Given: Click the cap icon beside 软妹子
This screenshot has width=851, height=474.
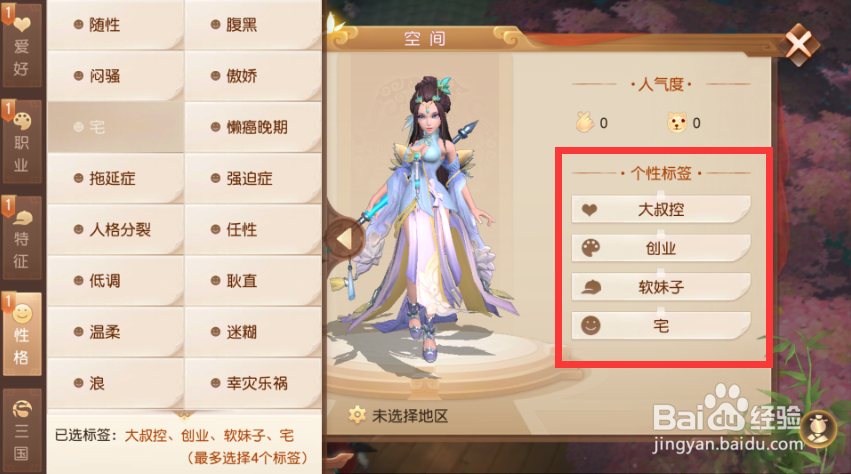Looking at the screenshot, I should coord(590,287).
